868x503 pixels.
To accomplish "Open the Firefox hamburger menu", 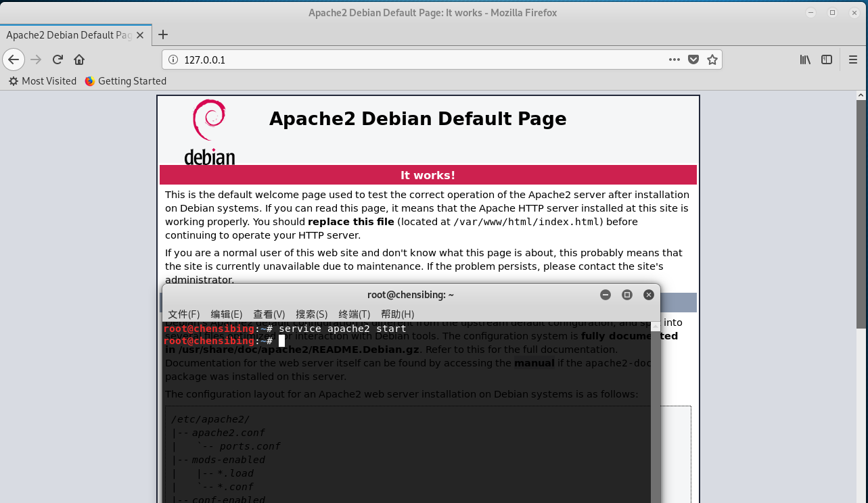I will (853, 59).
